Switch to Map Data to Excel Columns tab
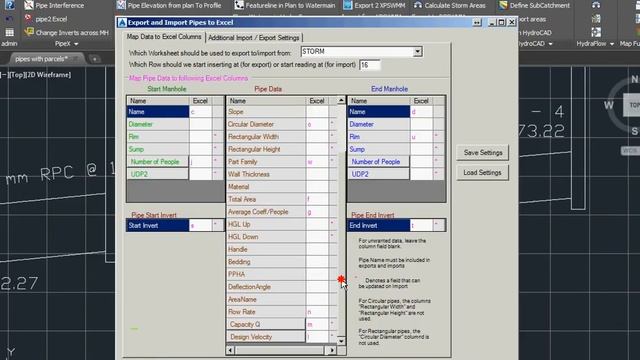The width and height of the screenshot is (640, 360). pos(164,37)
